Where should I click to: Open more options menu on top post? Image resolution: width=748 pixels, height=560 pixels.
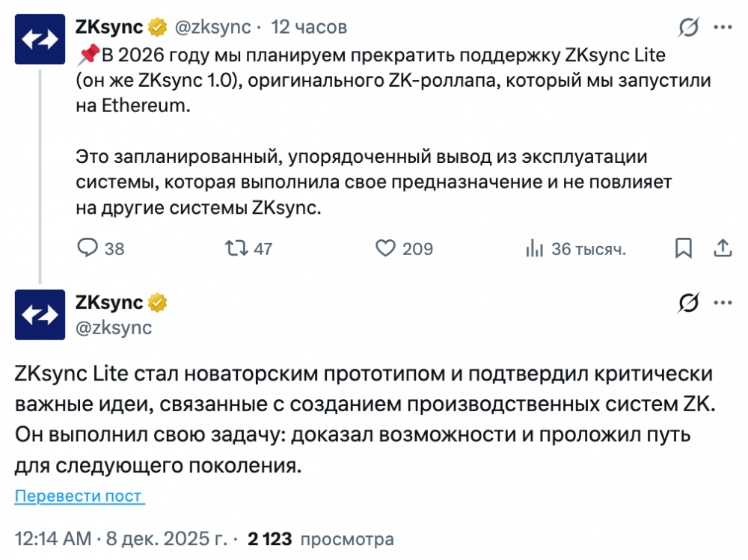(x=723, y=28)
